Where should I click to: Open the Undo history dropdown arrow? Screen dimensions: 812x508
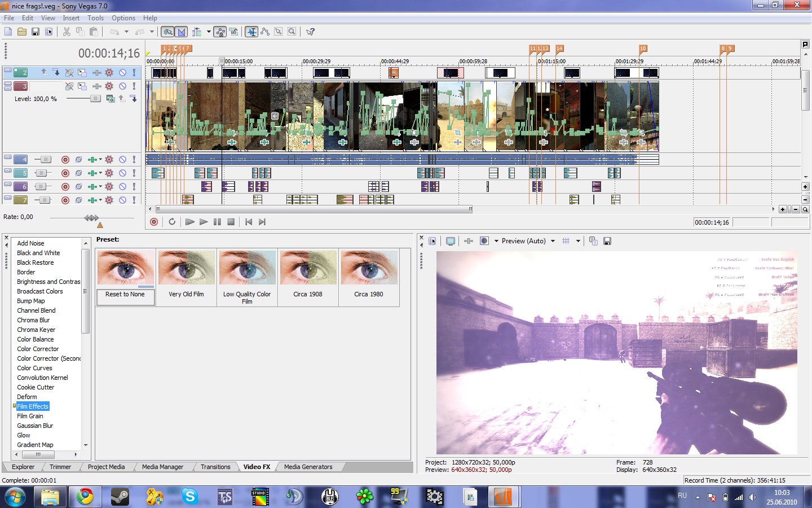tap(126, 32)
